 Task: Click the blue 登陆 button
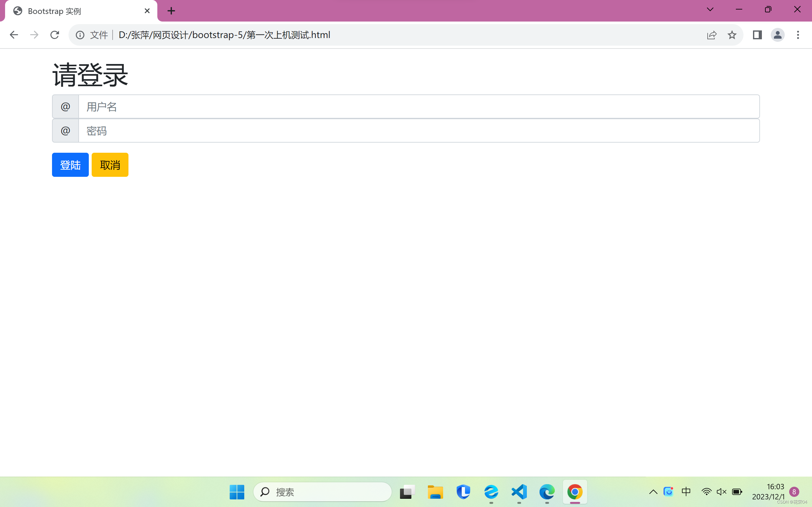(x=70, y=165)
